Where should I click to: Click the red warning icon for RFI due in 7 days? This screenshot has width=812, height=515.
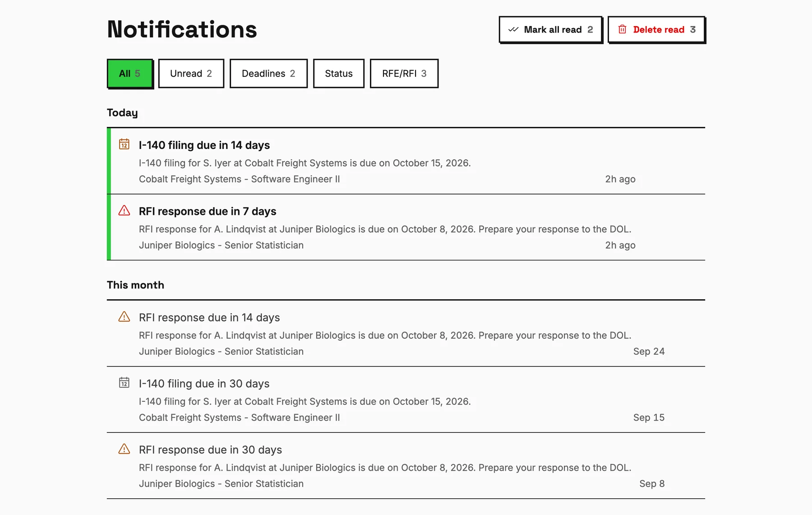coord(124,210)
